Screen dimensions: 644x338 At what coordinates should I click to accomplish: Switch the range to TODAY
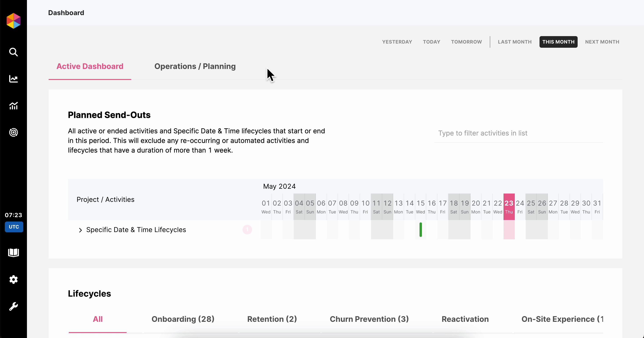tap(431, 42)
